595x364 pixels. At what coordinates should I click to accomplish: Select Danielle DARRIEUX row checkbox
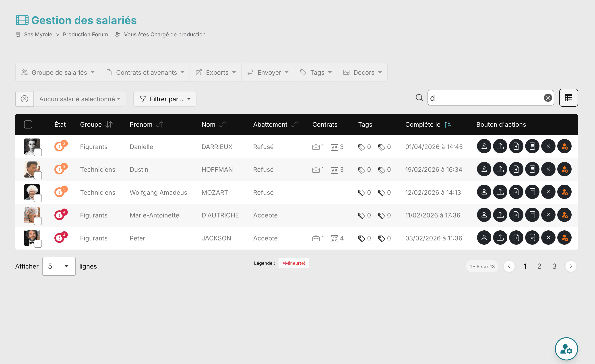point(38,152)
